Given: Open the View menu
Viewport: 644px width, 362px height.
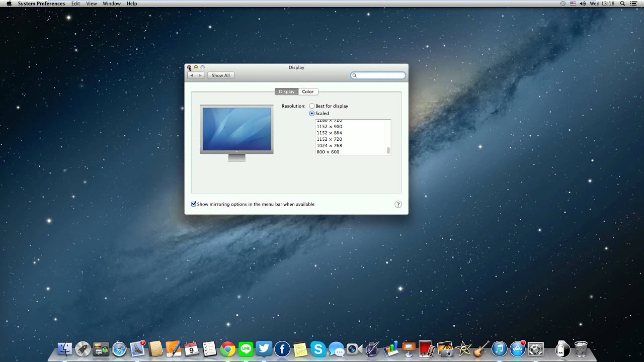Looking at the screenshot, I should [x=92, y=4].
